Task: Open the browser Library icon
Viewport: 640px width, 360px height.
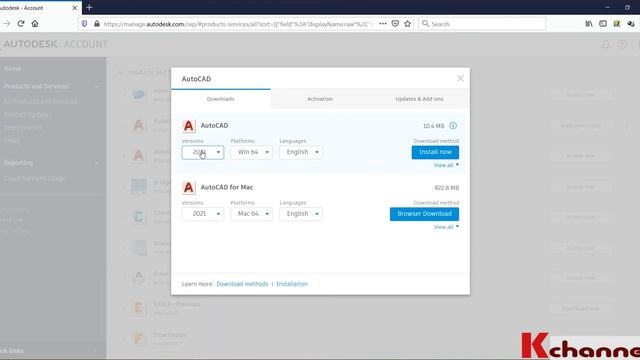Action: tap(589, 24)
